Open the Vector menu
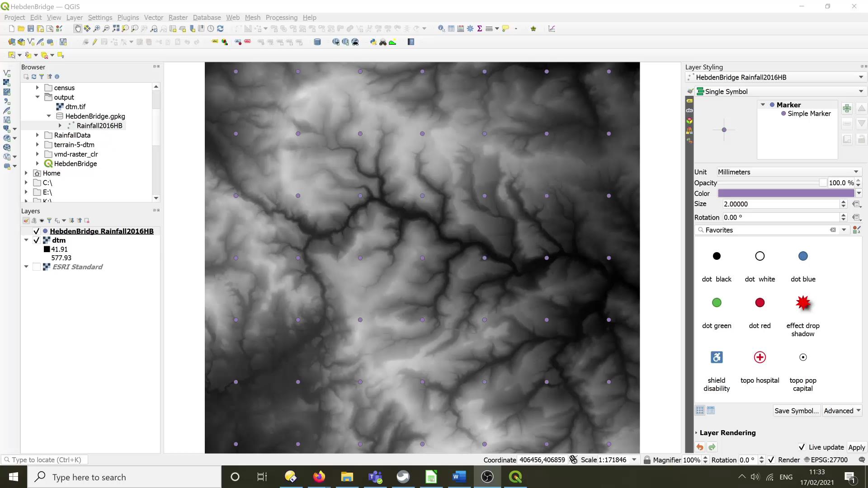This screenshot has width=868, height=488. (x=153, y=17)
